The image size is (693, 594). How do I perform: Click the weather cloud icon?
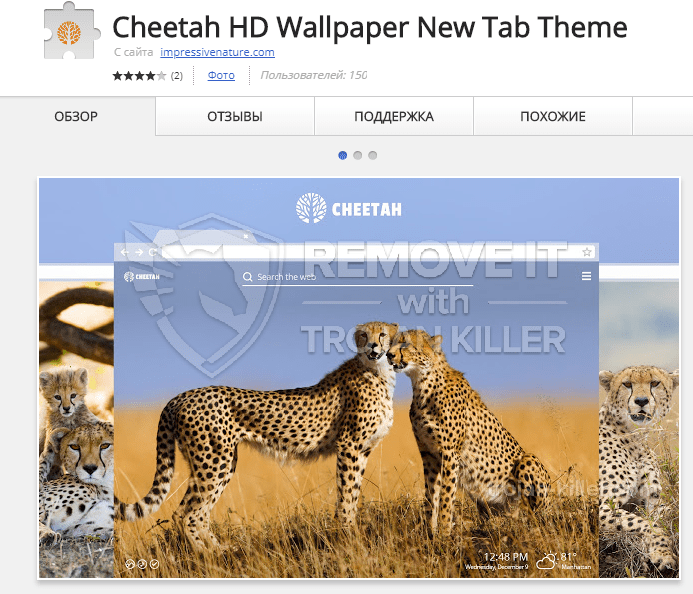546,561
